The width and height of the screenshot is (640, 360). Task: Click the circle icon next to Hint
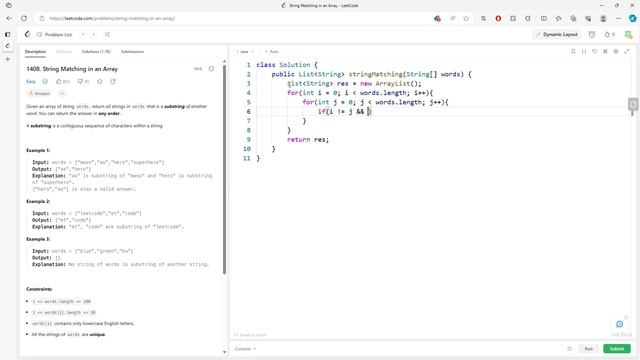[211, 69]
